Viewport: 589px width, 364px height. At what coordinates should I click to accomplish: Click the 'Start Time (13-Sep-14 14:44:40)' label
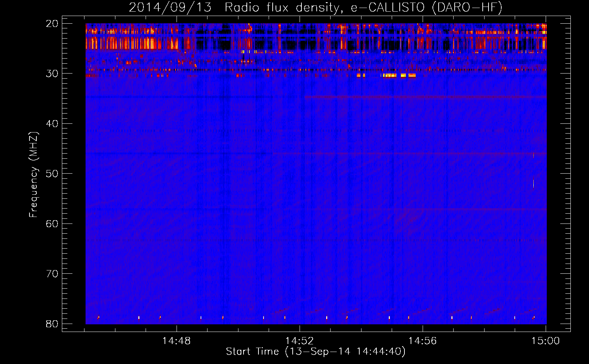click(x=316, y=352)
